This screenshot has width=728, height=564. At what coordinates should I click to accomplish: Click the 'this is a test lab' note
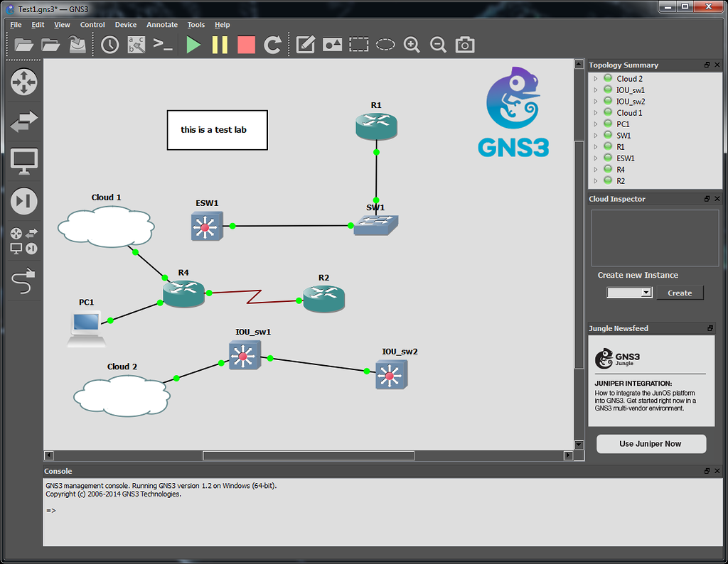coord(217,130)
